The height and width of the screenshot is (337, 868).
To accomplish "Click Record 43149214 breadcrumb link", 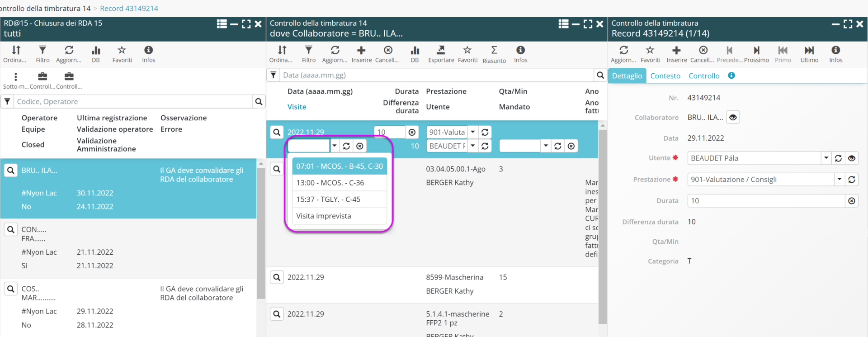I will (x=129, y=8).
